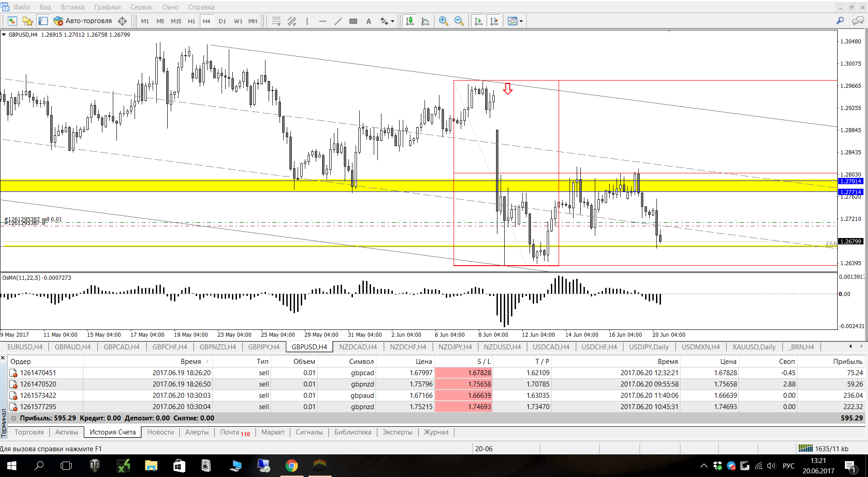Screen dimensions: 868x477
Task: Click the search magnifier icon in the toolbar
Action: click(x=840, y=21)
